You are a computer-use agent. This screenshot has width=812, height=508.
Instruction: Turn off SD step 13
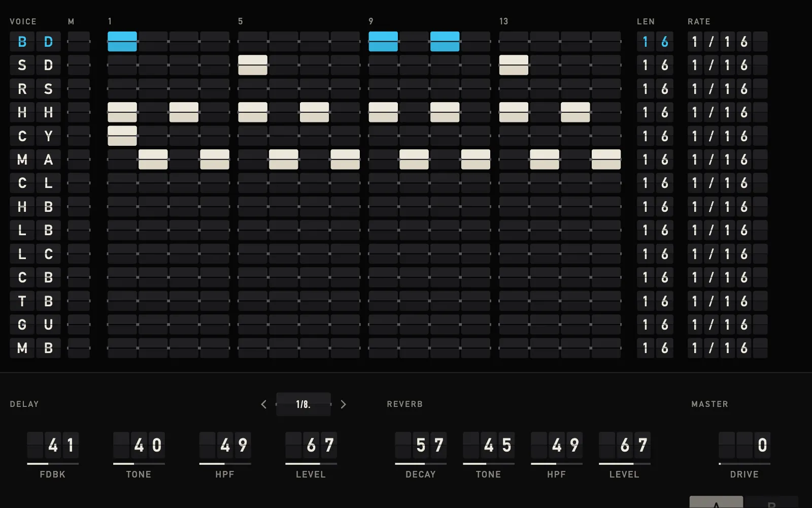(x=514, y=65)
